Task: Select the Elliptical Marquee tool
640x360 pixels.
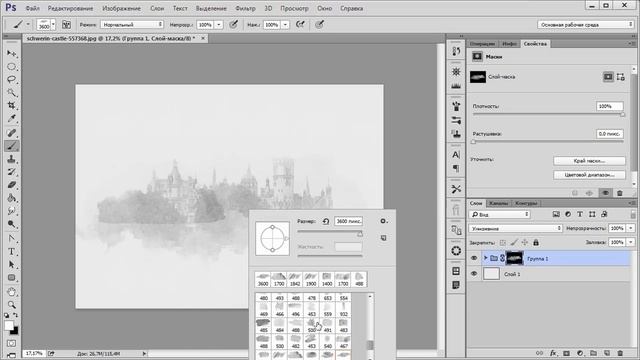Action: 11,67
